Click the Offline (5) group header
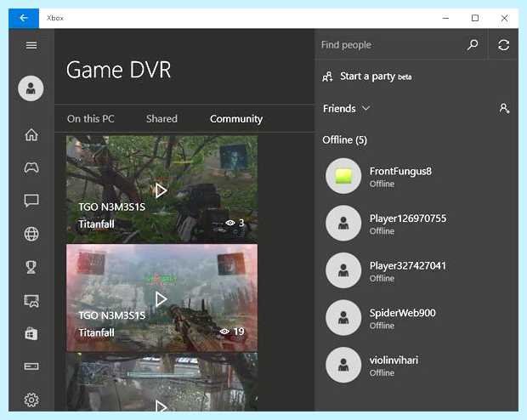Screen dimensions: 527x420 [x=344, y=140]
